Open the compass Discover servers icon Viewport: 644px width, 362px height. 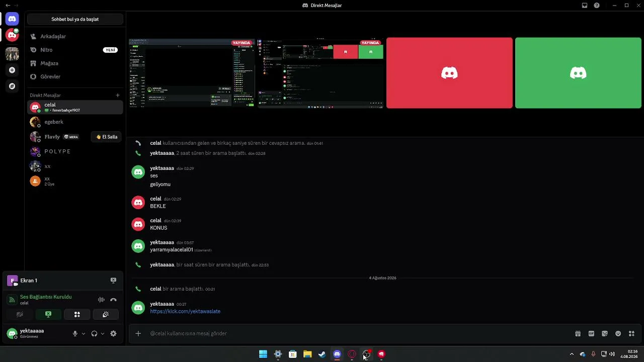[x=12, y=86]
